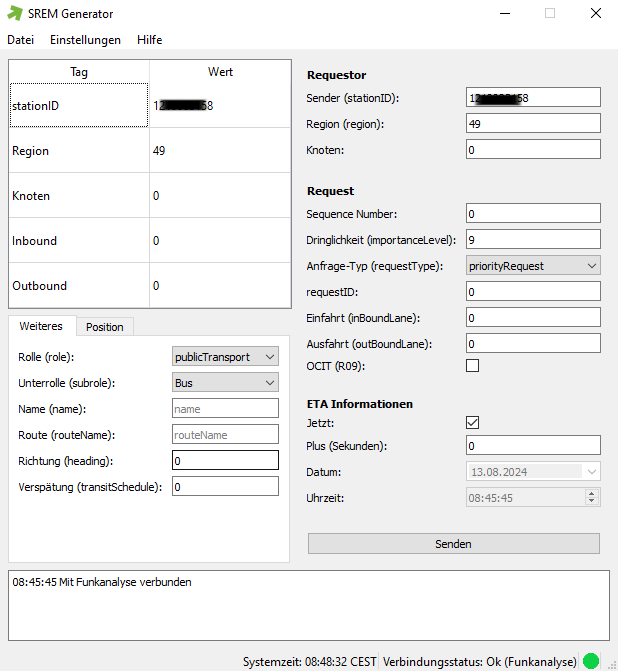Viewport: 618px width, 671px height.
Task: Open the Unterrolle Bus dropdown
Action: 225,383
